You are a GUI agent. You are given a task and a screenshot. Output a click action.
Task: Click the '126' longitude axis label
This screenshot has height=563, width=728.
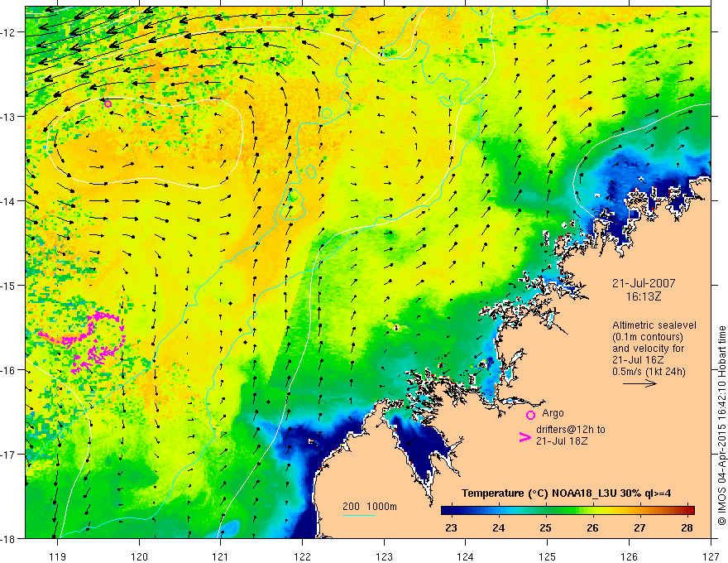629,556
